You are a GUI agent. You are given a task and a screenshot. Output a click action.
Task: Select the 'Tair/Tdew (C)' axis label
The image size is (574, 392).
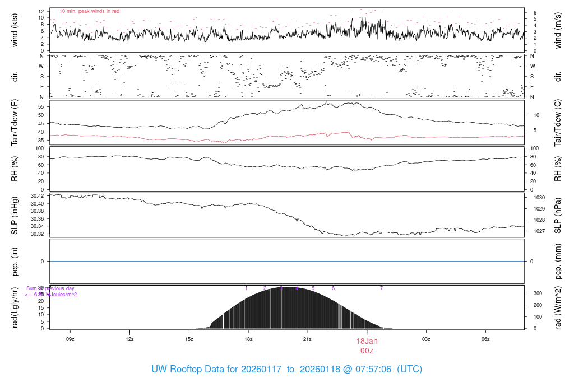pos(558,123)
